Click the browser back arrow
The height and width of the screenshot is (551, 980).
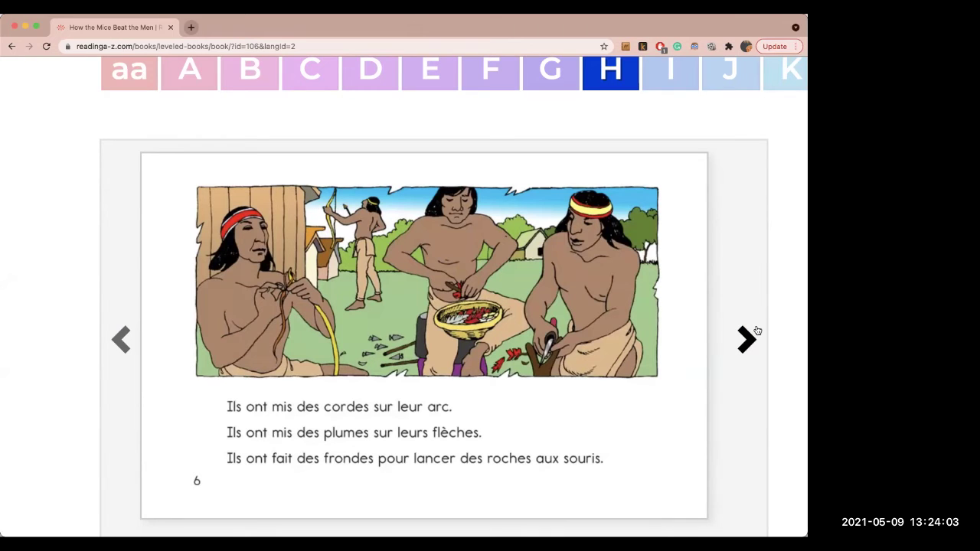pos(11,47)
